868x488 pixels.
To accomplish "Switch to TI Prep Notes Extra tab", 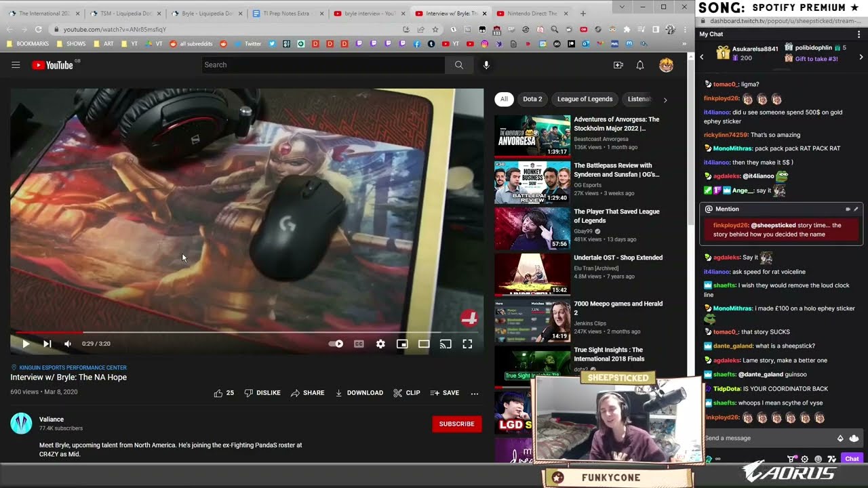I will (288, 14).
